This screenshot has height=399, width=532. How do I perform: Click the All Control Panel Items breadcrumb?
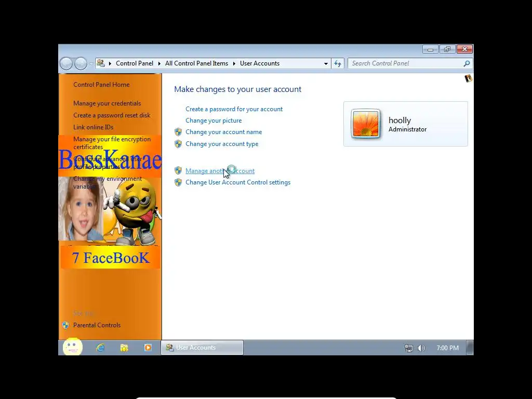196,63
